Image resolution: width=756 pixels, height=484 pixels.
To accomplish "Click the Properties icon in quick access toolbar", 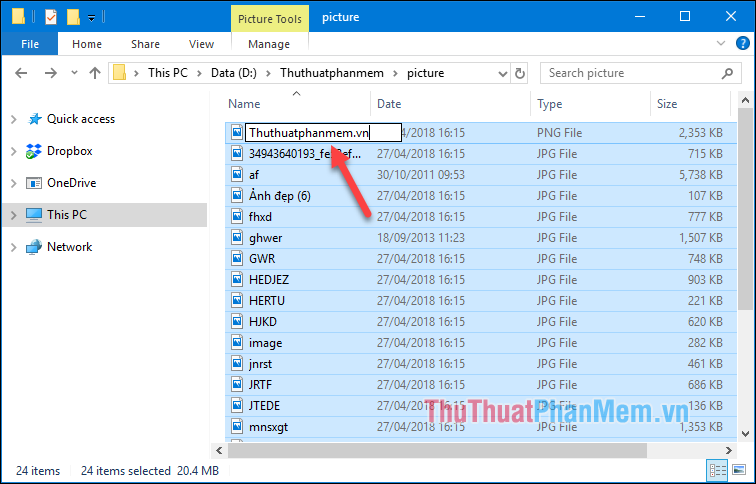I will pos(51,17).
